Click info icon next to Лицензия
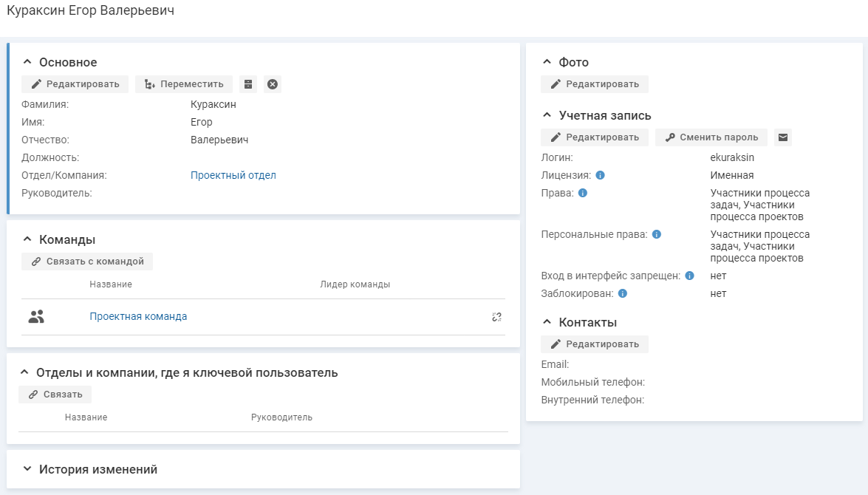The image size is (868, 495). (601, 176)
